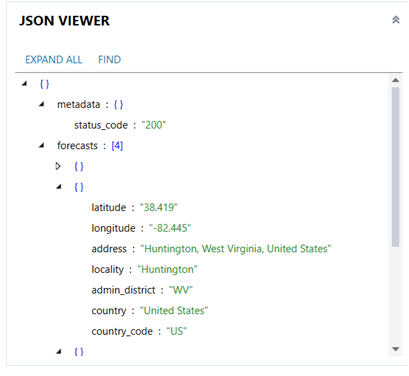
Task: Select the status_code "200" value
Action: 154,125
